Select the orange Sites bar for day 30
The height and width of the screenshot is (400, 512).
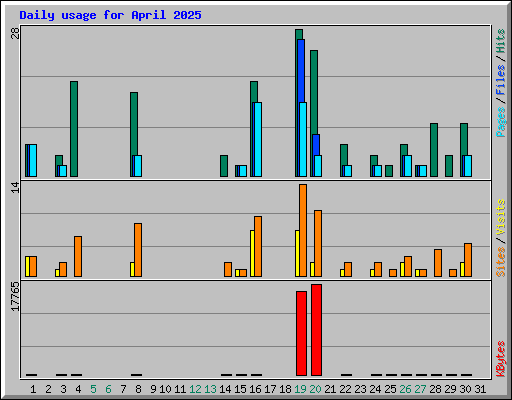(468, 260)
